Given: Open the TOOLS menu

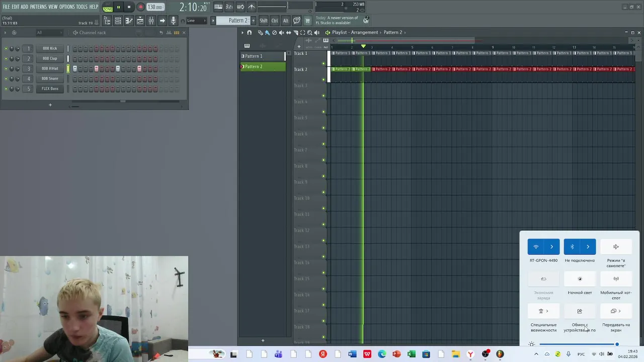Looking at the screenshot, I should 82,7.
